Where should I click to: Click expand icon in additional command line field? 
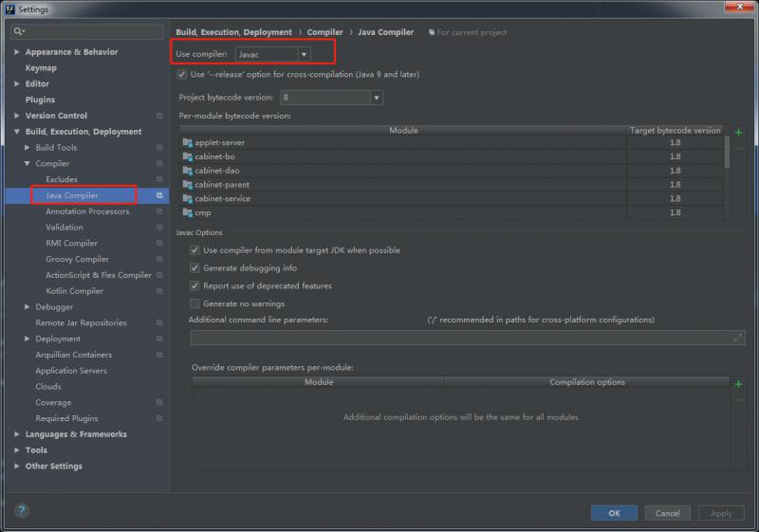coord(738,338)
